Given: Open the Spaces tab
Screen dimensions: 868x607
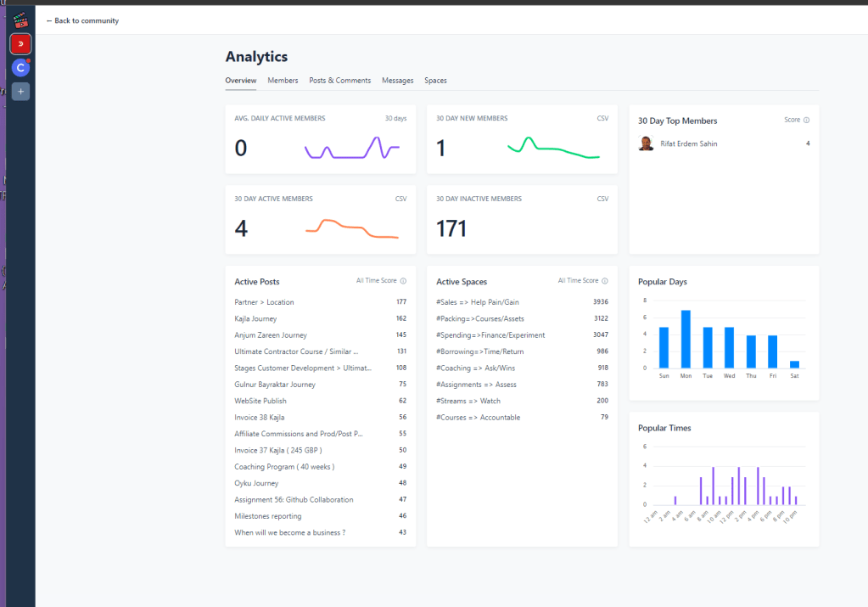Looking at the screenshot, I should (435, 81).
